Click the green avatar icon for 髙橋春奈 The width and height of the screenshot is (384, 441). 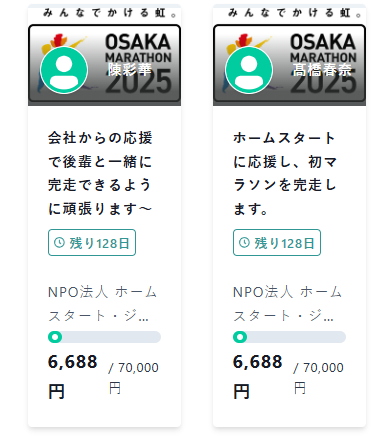click(249, 70)
